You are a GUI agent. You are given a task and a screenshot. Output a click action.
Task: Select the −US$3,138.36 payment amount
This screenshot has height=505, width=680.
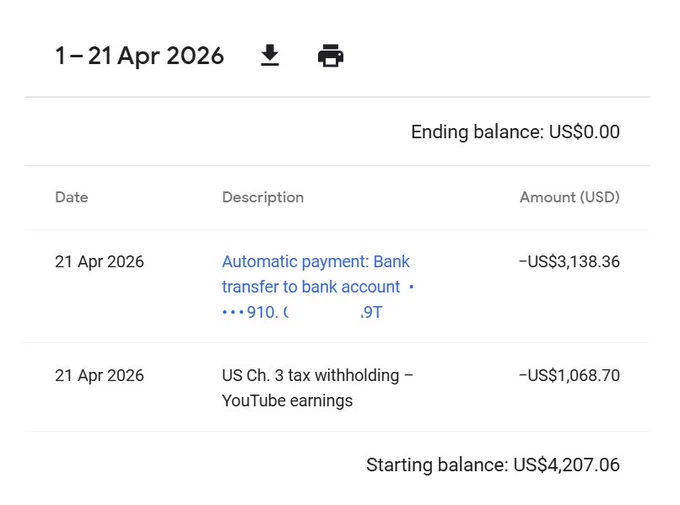click(x=569, y=262)
